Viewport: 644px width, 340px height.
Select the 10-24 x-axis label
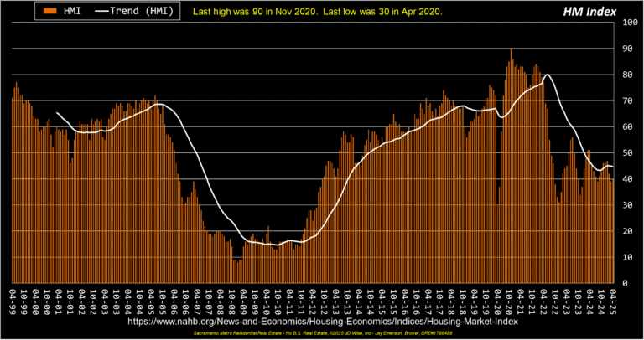click(602, 301)
